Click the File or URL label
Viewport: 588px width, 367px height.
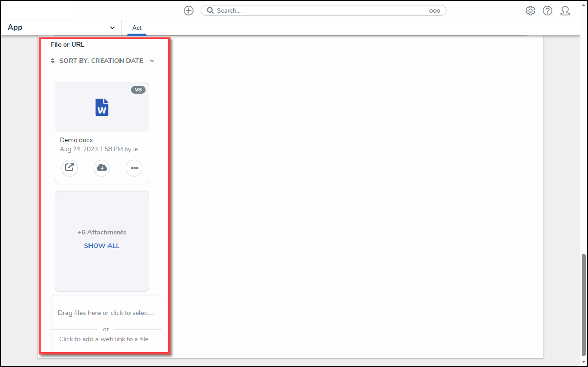point(68,44)
